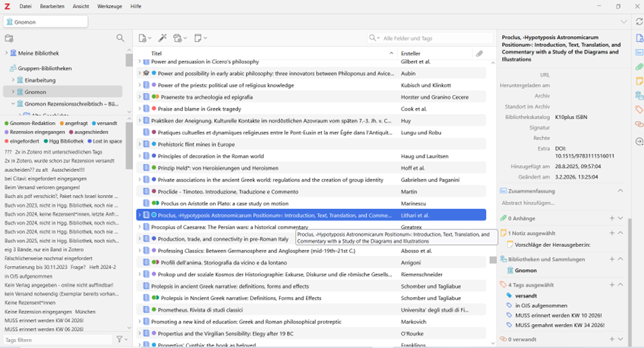Click the libraries and collections side icon

click(639, 96)
